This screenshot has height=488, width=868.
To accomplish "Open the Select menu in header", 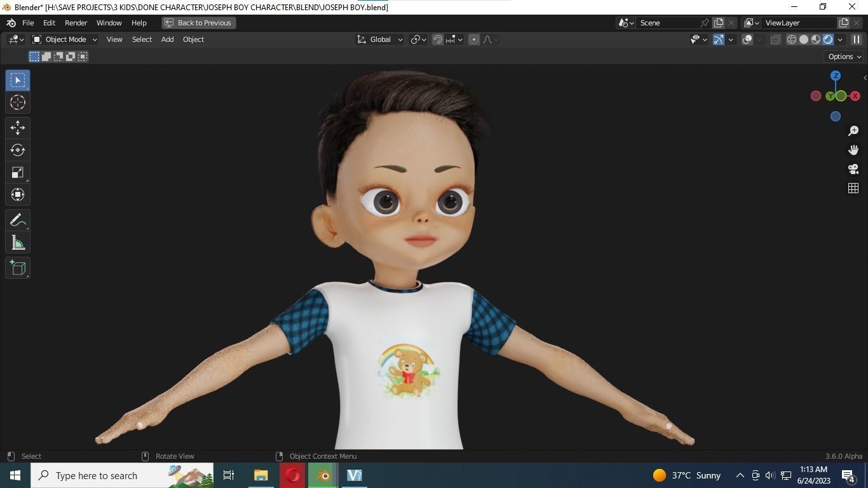I will click(x=142, y=39).
